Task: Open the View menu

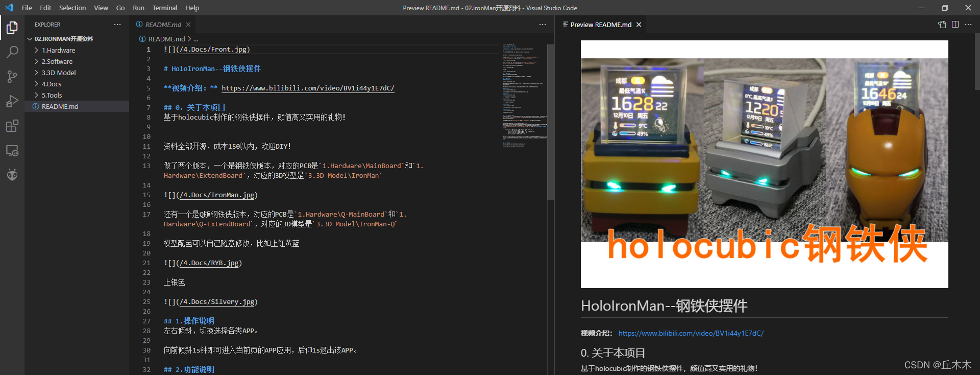Action: point(101,8)
